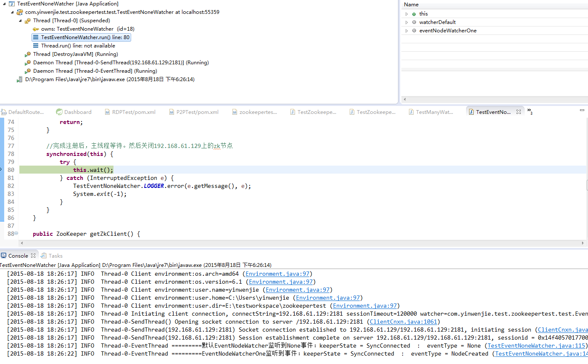
Task: Open the ClientCnxn.java:1061 link
Action: point(403,322)
